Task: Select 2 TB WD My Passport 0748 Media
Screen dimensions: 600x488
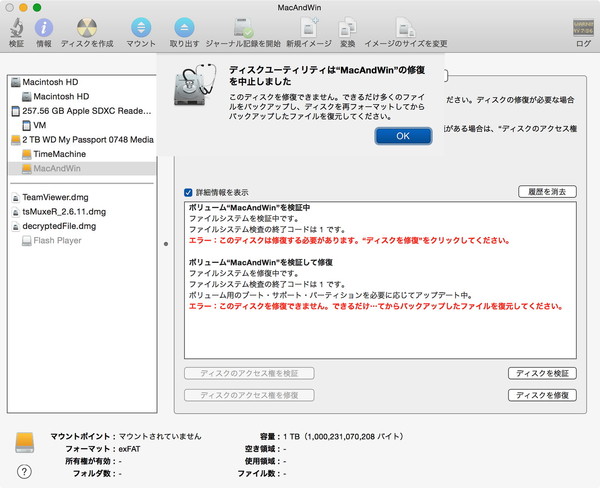Action: tap(82, 140)
